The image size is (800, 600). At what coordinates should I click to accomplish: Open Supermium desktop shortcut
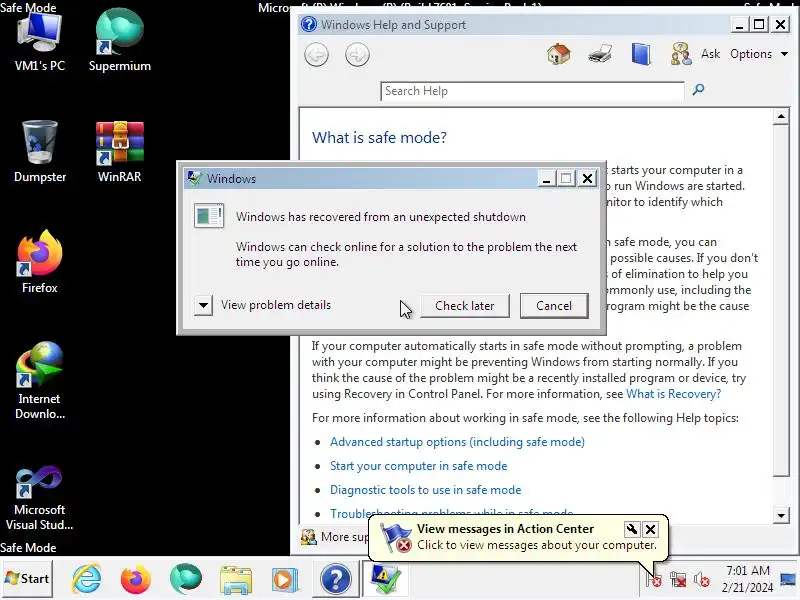tap(120, 41)
